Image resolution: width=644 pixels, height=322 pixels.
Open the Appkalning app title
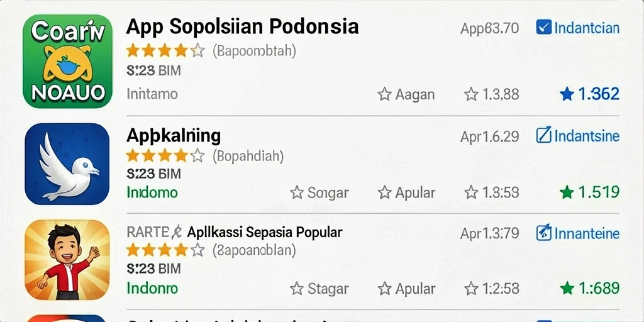pyautogui.click(x=174, y=136)
